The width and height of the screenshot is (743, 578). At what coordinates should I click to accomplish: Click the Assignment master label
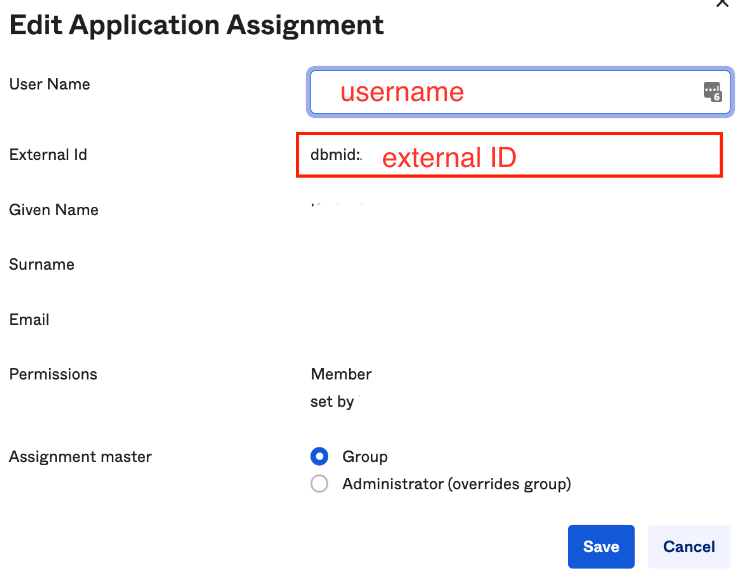click(81, 457)
